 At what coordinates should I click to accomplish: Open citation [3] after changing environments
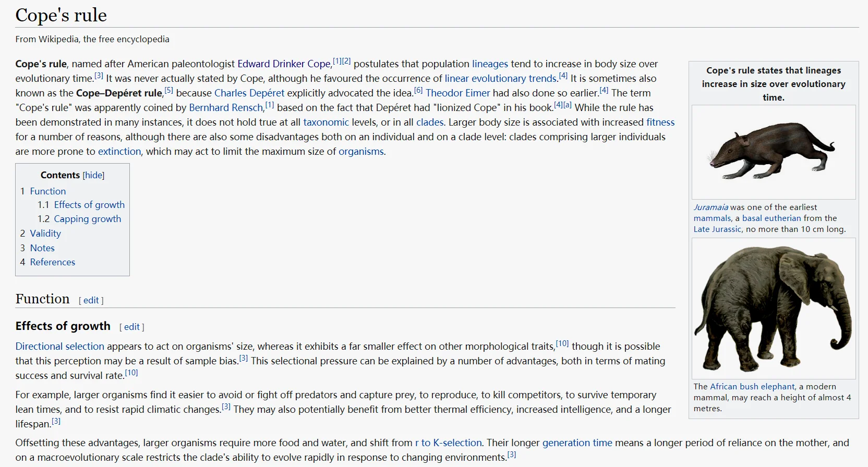coord(512,454)
